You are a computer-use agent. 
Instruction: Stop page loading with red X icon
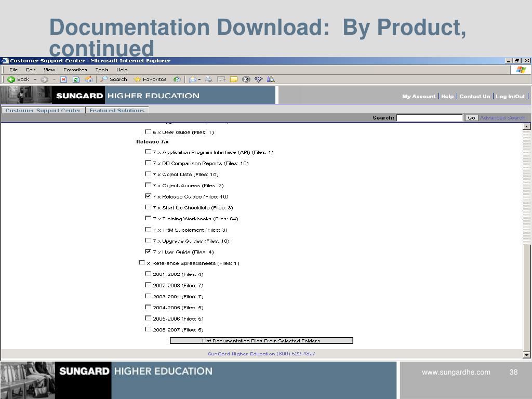[63, 79]
